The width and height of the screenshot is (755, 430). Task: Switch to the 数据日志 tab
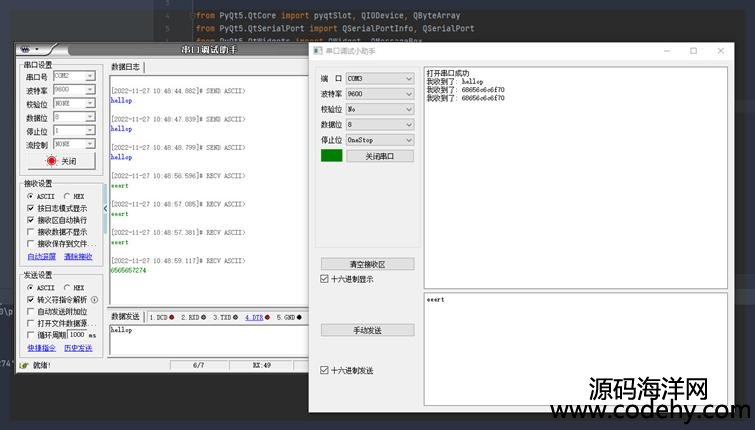(126, 67)
